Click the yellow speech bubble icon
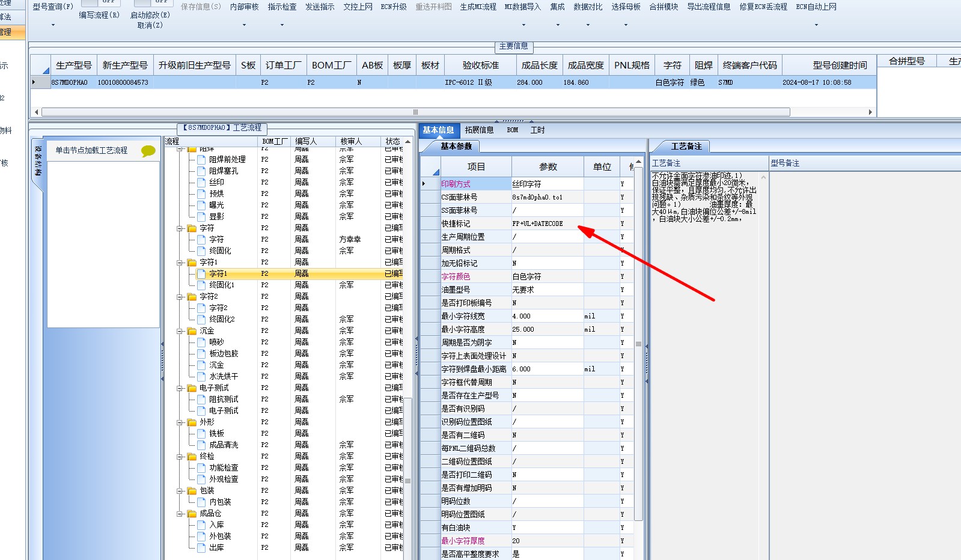961x560 pixels. [x=148, y=151]
